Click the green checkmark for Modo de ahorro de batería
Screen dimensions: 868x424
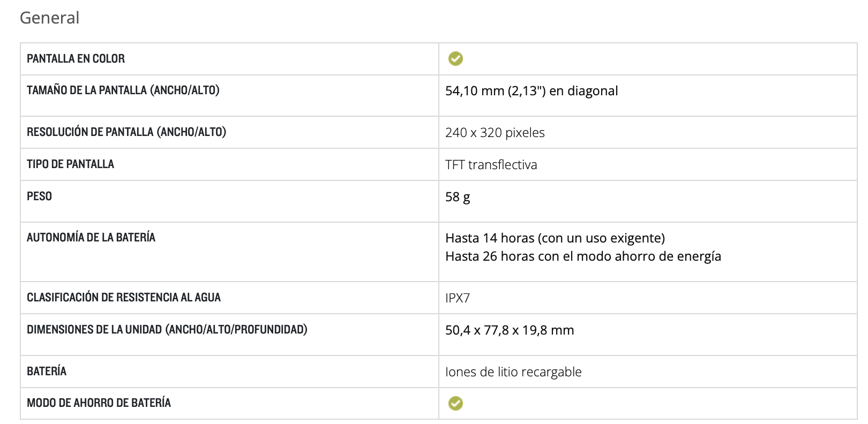455,403
